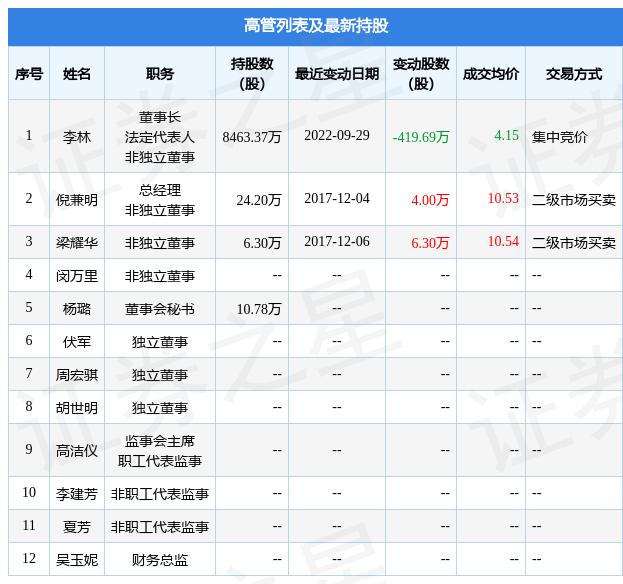Click the 姓名 column header
Image resolution: width=623 pixels, height=584 pixels.
(x=77, y=74)
